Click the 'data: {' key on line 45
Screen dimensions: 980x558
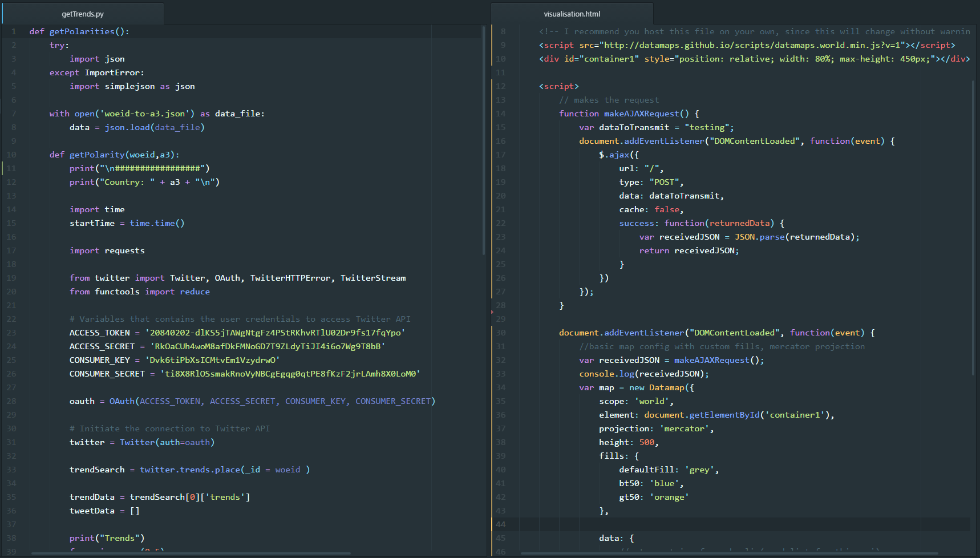click(617, 538)
